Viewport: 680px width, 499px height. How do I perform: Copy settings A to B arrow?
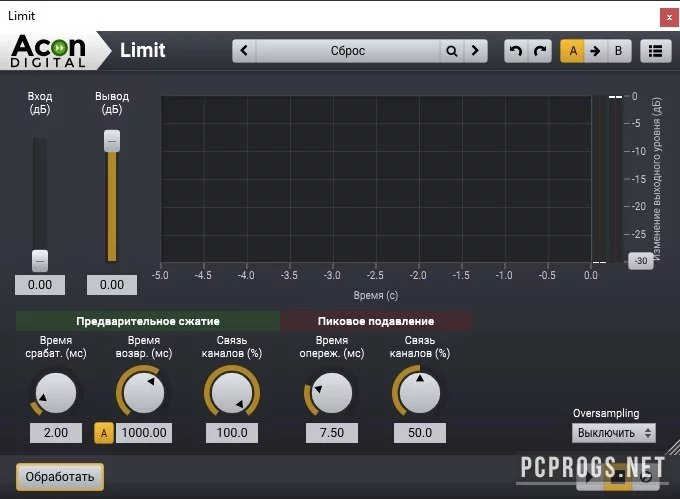(595, 51)
